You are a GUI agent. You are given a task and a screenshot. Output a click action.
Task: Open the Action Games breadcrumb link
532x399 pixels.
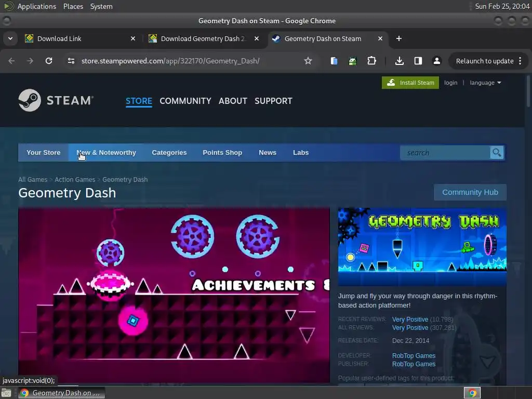pyautogui.click(x=75, y=179)
